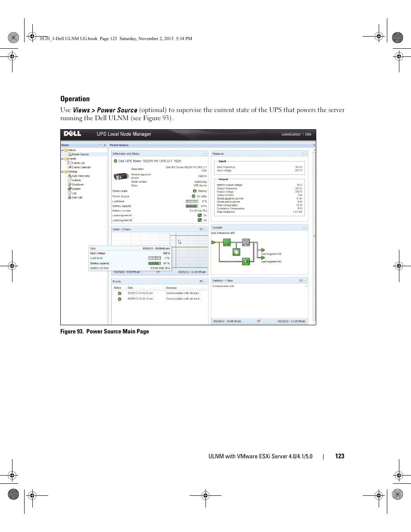
Task: Click the Load segment #1 output arrow in synoptic
Action: (x=263, y=250)
